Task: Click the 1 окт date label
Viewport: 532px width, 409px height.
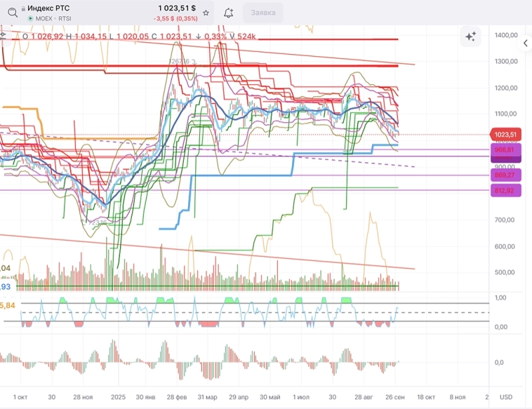Action: (x=20, y=397)
